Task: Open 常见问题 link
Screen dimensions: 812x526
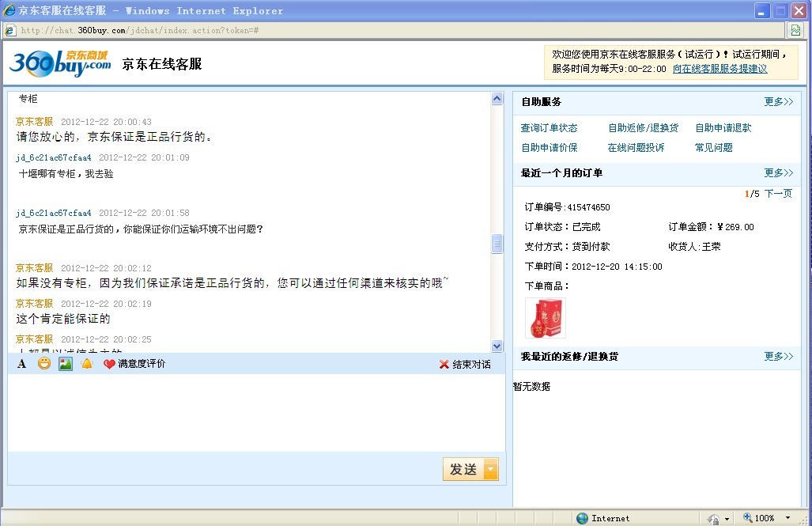Action: [x=714, y=148]
